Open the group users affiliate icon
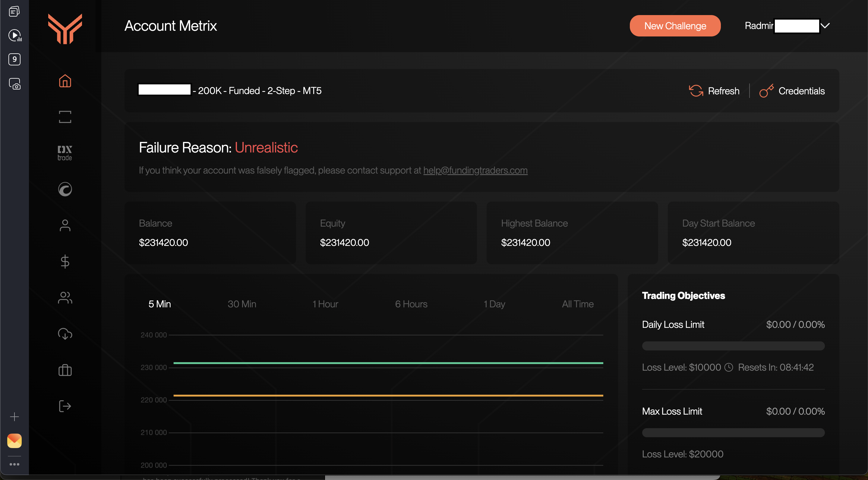Image resolution: width=868 pixels, height=480 pixels. [65, 298]
